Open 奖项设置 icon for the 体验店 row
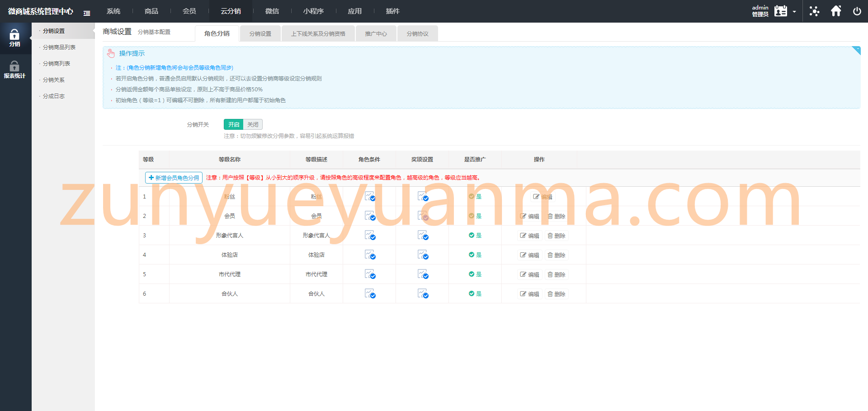Screen dimensions: 868x411 [423, 255]
